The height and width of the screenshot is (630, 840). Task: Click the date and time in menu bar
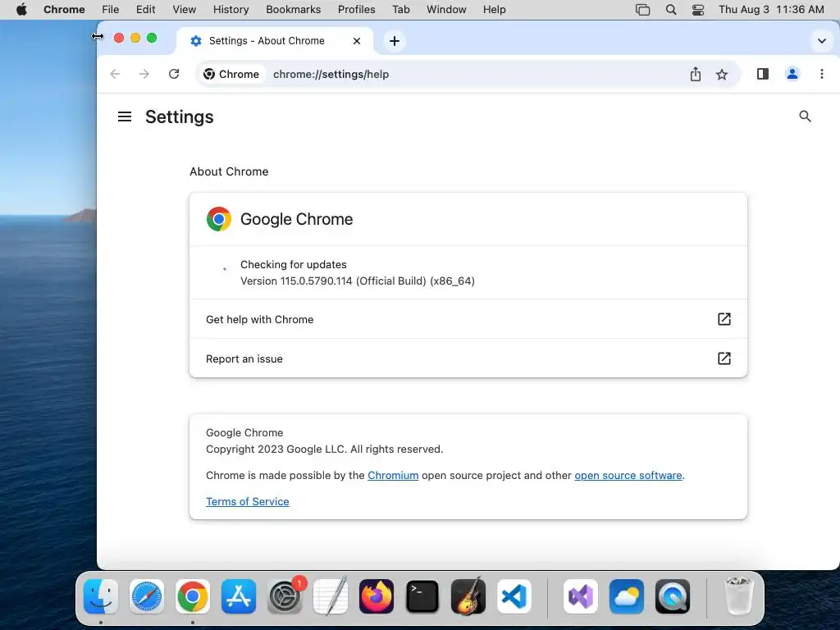(x=771, y=10)
